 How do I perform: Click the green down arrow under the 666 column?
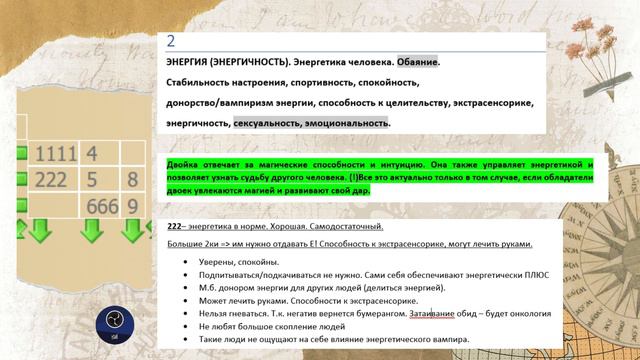[x=91, y=231]
